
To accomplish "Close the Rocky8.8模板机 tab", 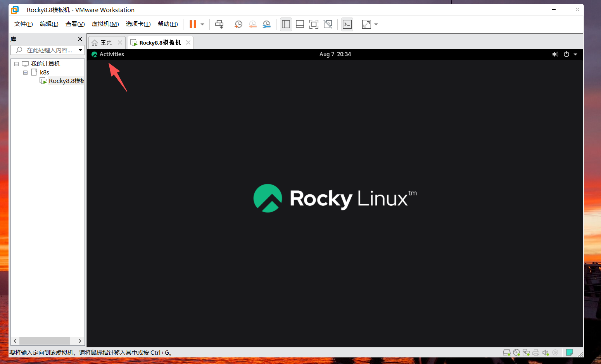I will coord(188,43).
